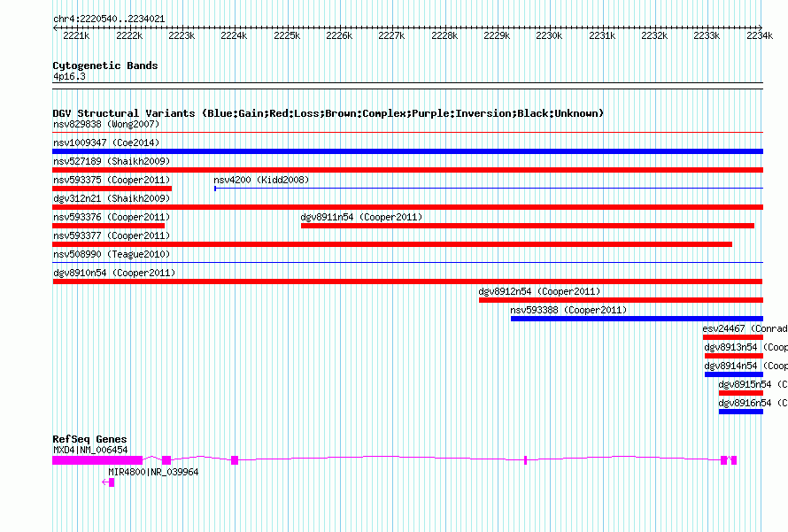
Task: Open the nsv593375 (Cooper2011) variant label
Action: (111, 180)
